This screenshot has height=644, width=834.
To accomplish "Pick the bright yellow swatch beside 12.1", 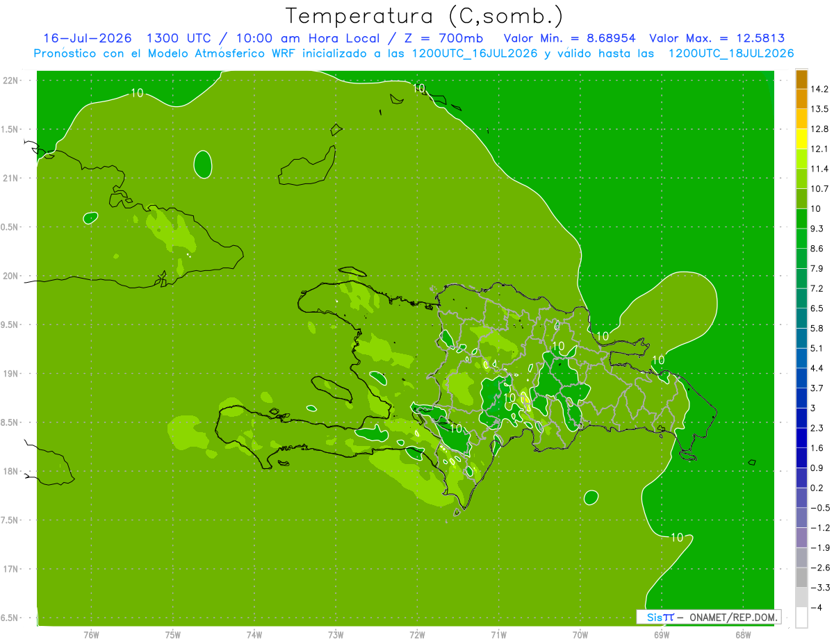I will 801,139.
